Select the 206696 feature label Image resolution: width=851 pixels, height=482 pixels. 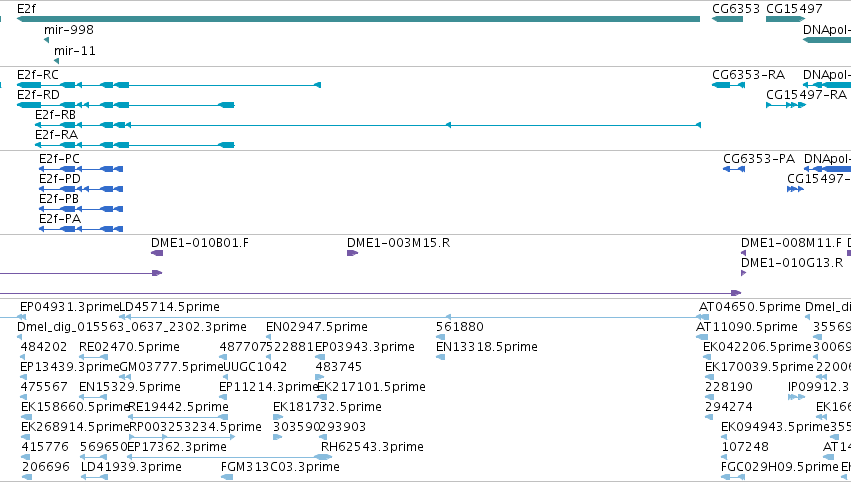46,467
